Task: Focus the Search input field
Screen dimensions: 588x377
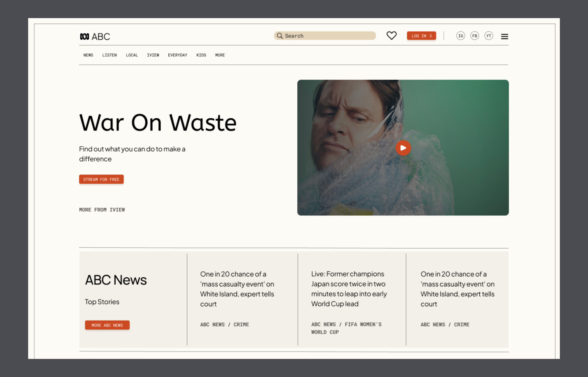Action: (x=325, y=36)
